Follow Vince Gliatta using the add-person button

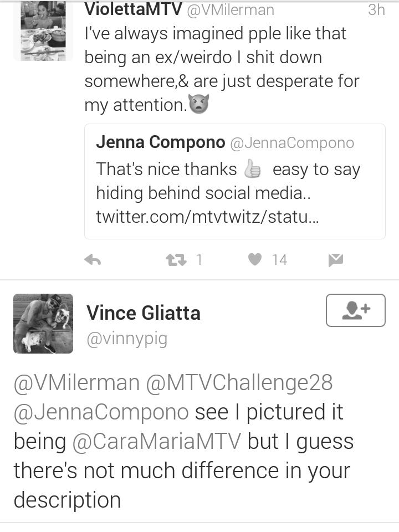point(356,310)
